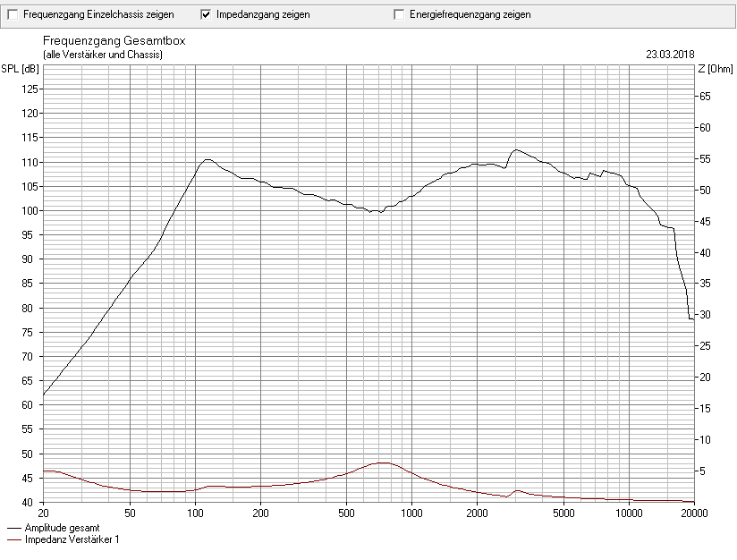Click the chart title 'Frequenzgang Gesamtbox'

tap(114, 41)
